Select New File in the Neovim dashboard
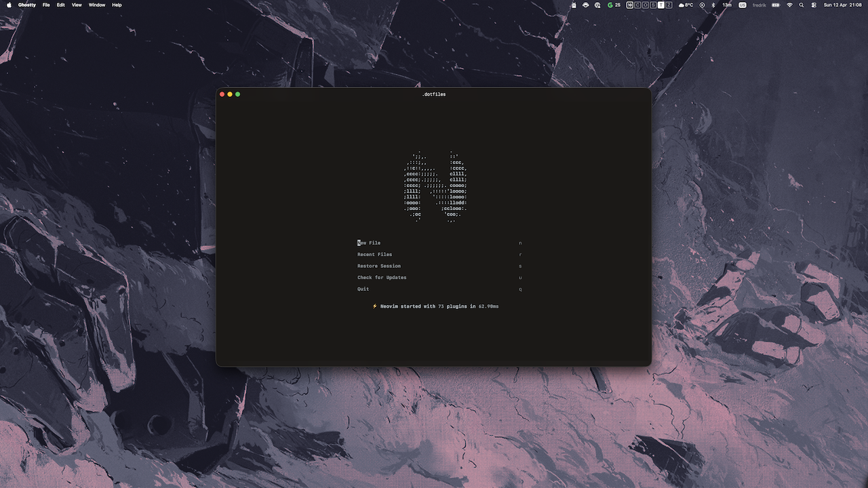868x488 pixels. [369, 243]
